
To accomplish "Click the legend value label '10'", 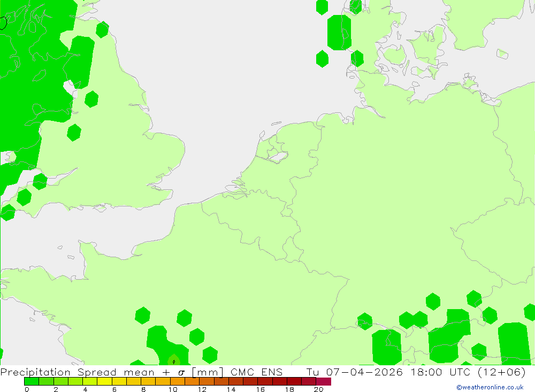I will [173, 389].
